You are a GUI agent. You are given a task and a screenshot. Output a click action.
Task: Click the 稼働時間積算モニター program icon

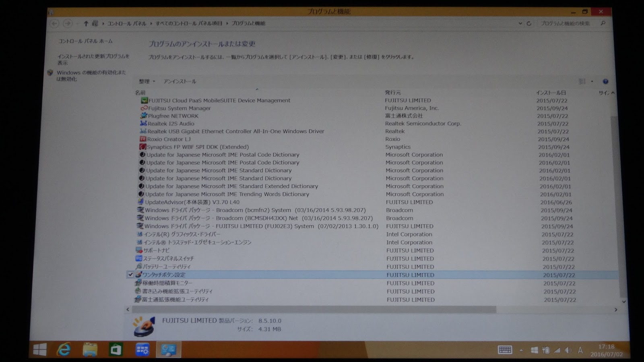pyautogui.click(x=138, y=283)
